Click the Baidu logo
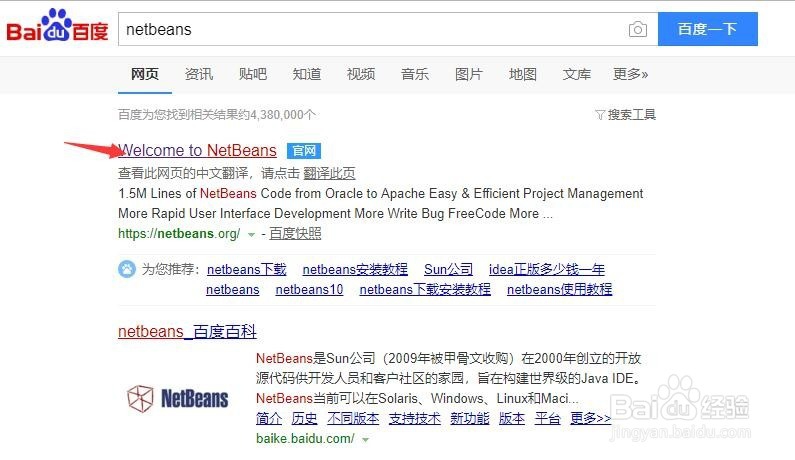The width and height of the screenshot is (795, 460). (x=57, y=25)
